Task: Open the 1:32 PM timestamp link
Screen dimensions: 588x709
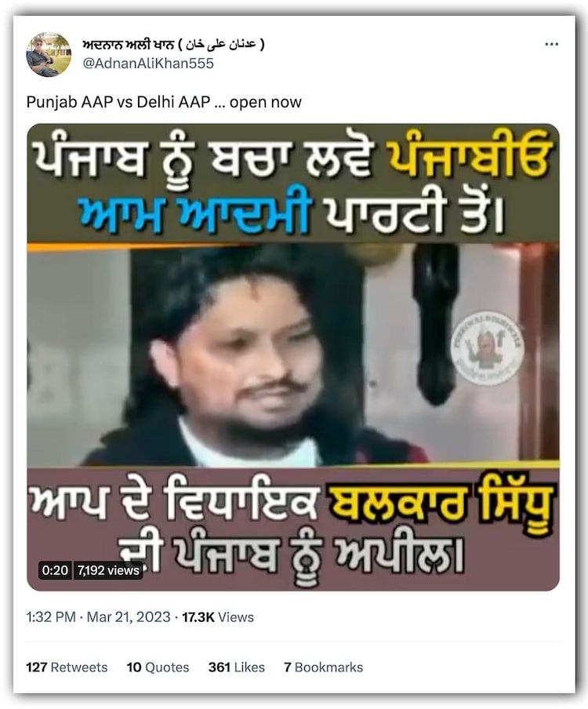Action: point(51,617)
